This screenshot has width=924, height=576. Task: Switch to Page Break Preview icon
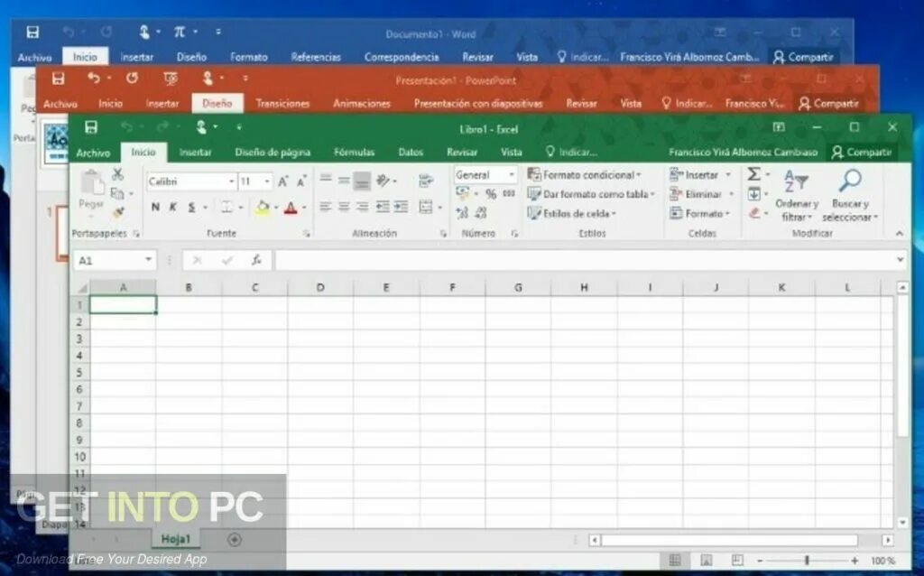736,560
